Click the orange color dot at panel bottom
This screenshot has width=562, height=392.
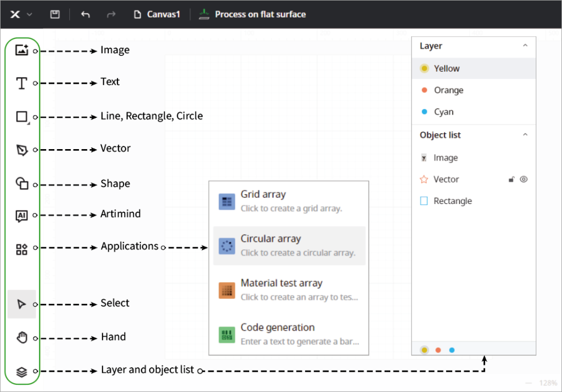438,350
